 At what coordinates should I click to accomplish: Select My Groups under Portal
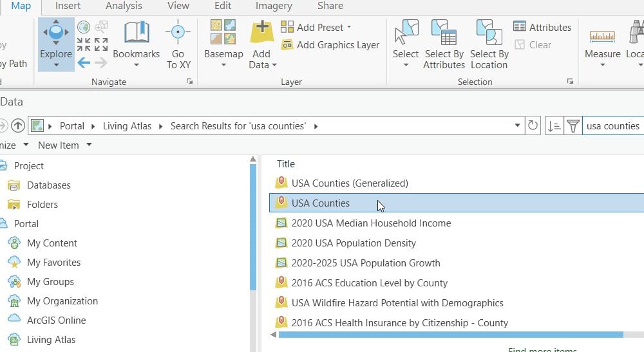(x=50, y=281)
